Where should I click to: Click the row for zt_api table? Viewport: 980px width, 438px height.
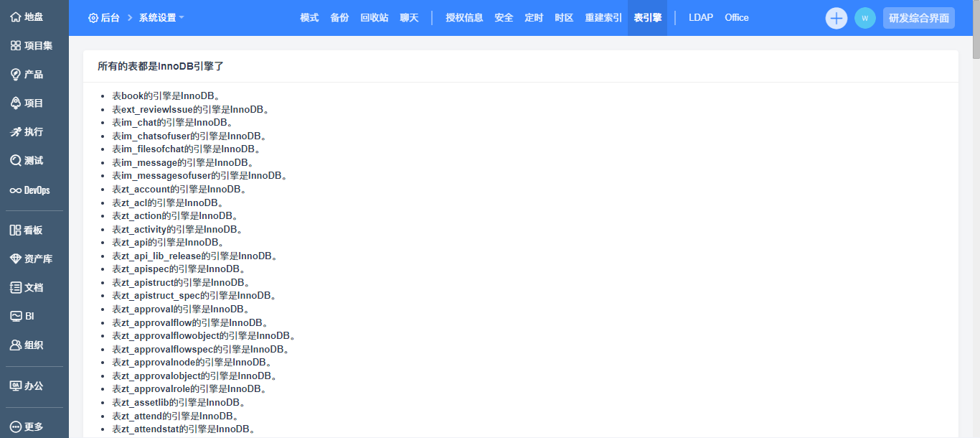(x=168, y=242)
